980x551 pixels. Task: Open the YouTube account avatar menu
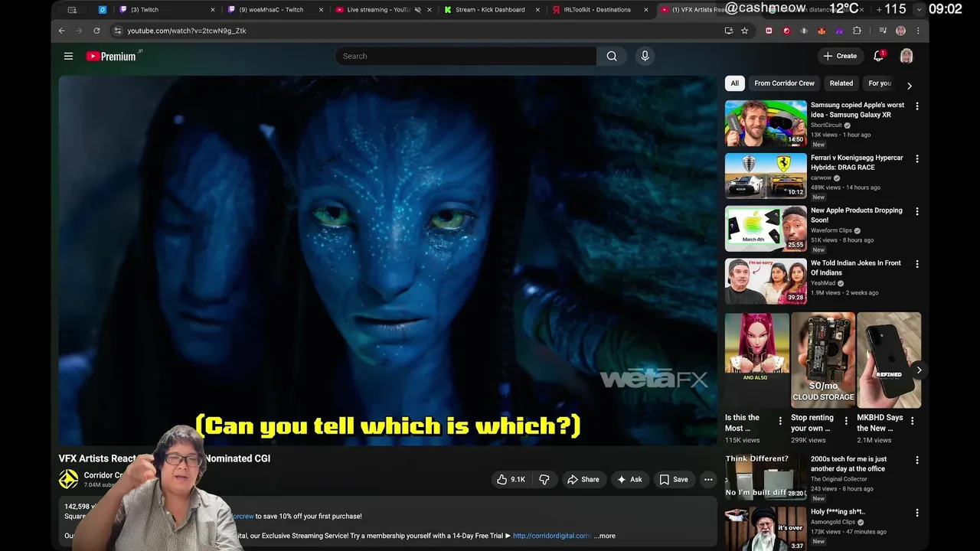[906, 56]
